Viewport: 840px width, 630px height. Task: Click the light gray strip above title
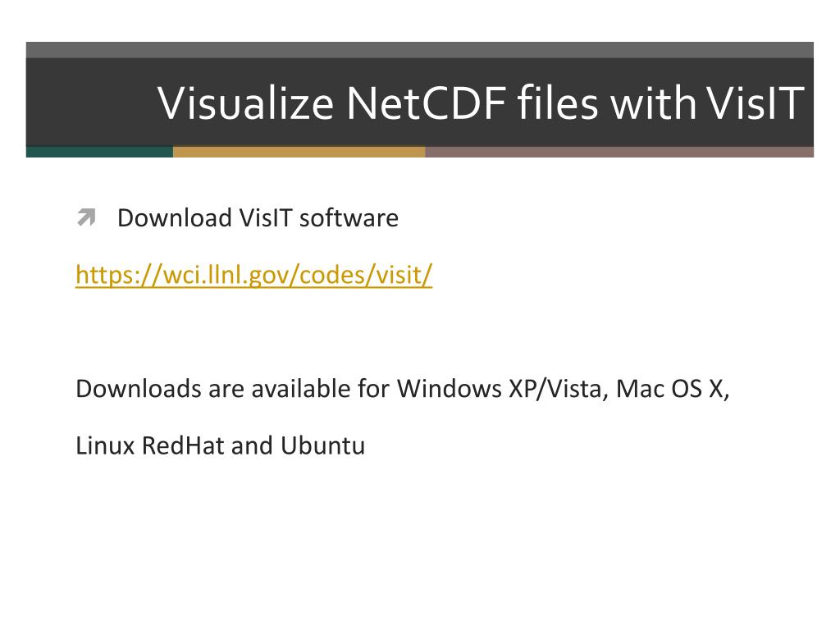[419, 50]
